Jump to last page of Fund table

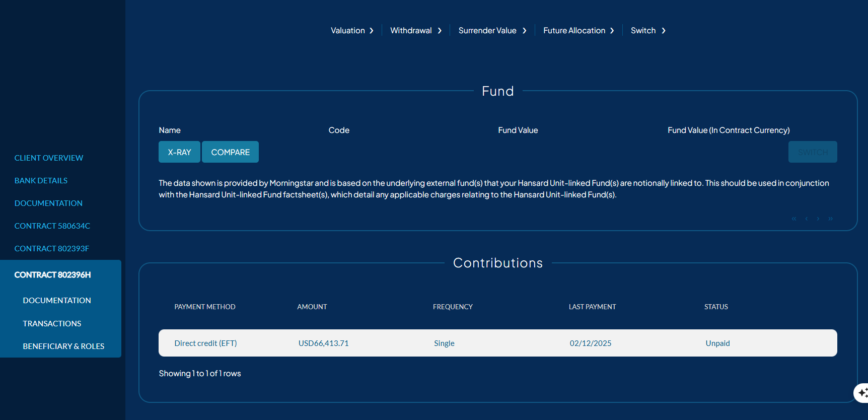click(x=831, y=219)
